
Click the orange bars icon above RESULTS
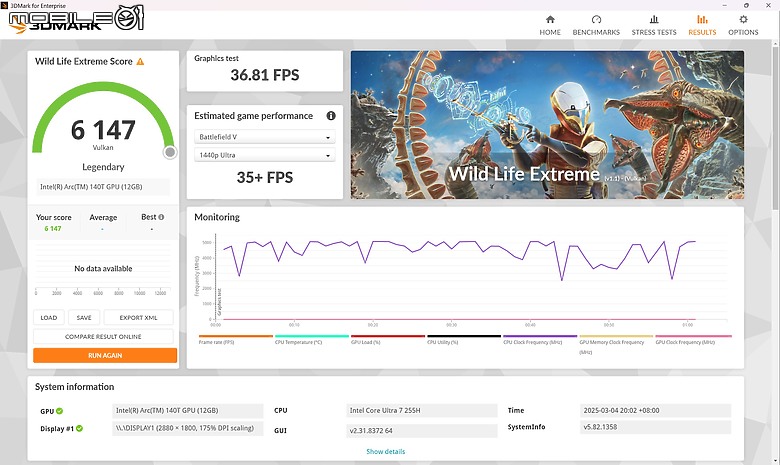(702, 19)
